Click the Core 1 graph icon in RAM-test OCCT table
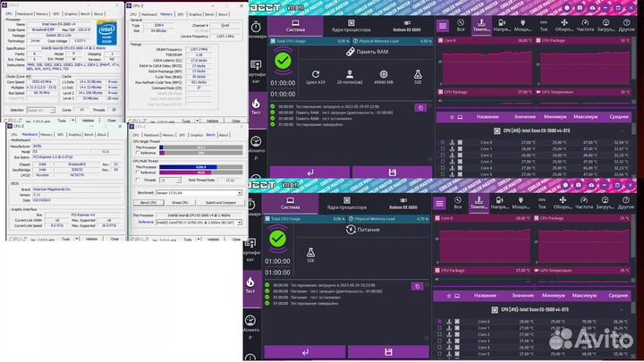644x362 pixels. click(453, 149)
